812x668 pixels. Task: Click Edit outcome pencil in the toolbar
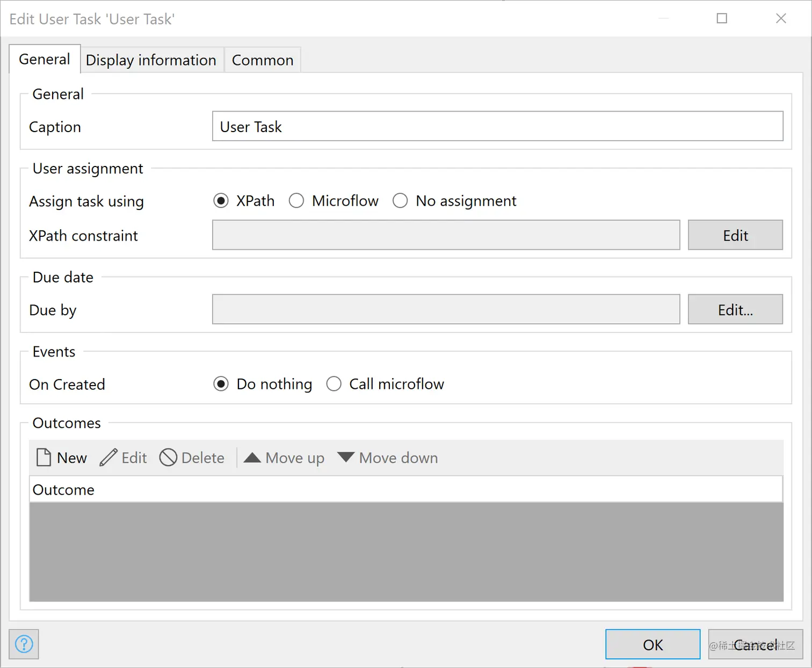[x=123, y=458]
